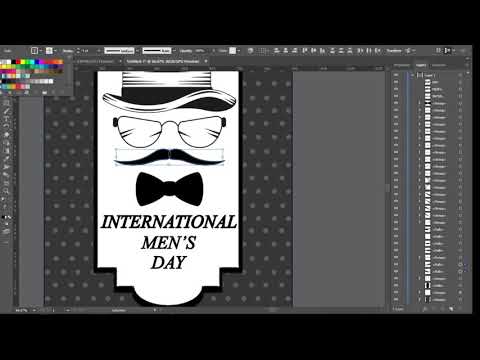Pick the black swatch in Swatches panel
This screenshot has height=360, width=480.
13,62
